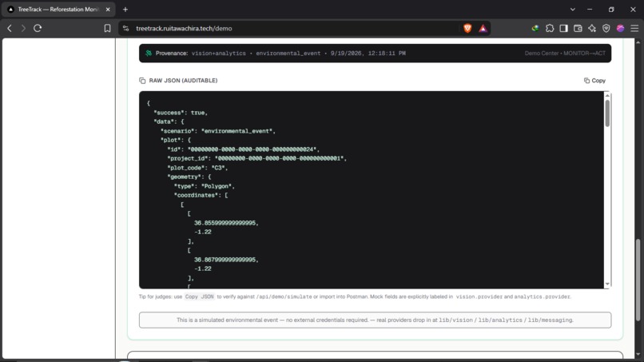Image resolution: width=644 pixels, height=362 pixels.
Task: Click "Demo Center • MONITOR→ACT" label
Action: pyautogui.click(x=565, y=54)
